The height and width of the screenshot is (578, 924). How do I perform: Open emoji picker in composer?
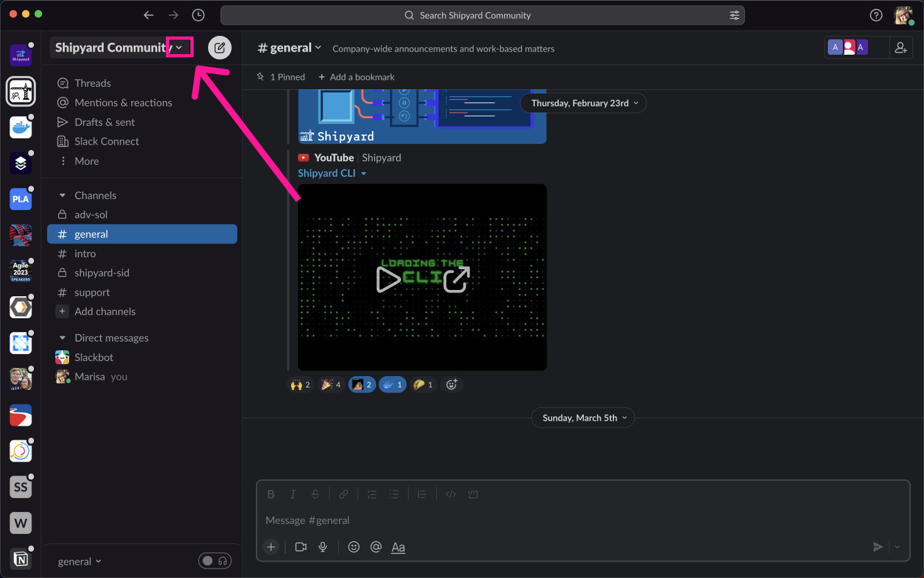354,547
